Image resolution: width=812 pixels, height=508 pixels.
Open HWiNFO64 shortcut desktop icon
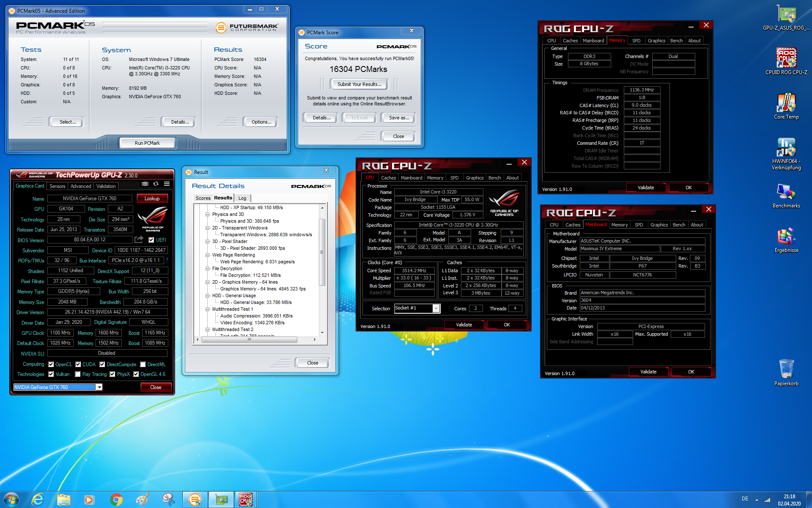click(786, 154)
